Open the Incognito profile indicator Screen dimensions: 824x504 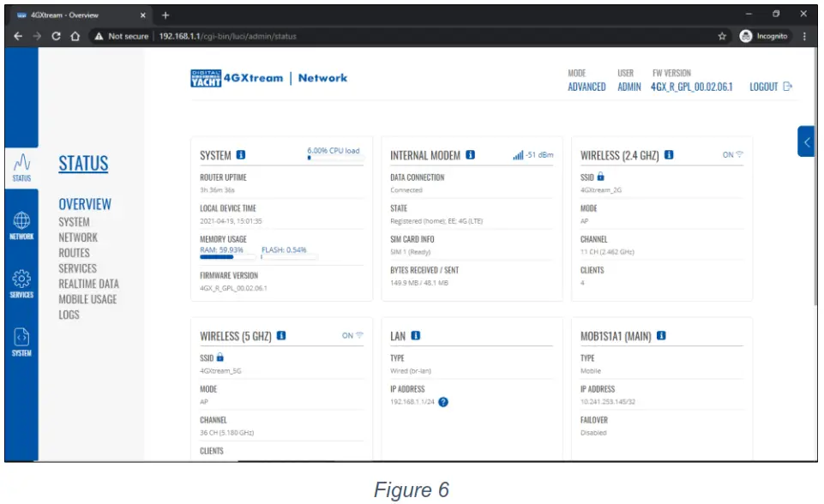coord(764,36)
